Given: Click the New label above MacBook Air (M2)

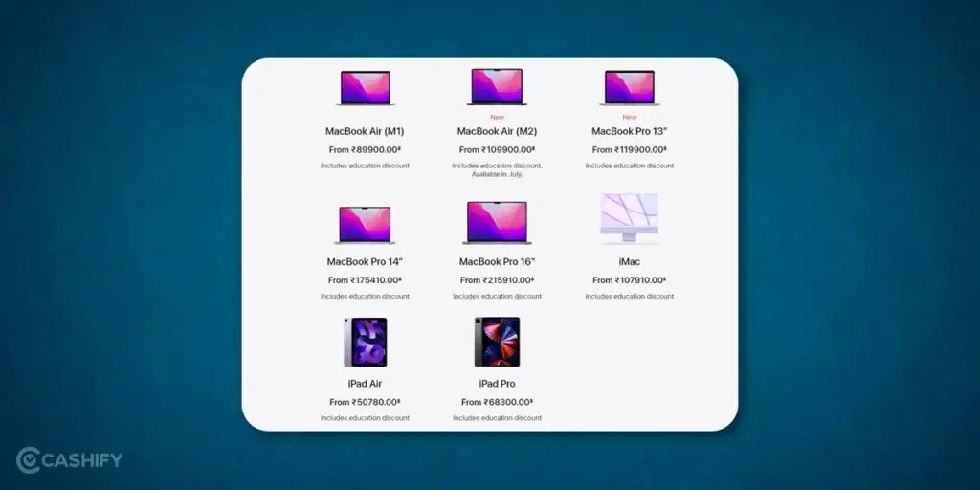Looking at the screenshot, I should click(x=497, y=117).
